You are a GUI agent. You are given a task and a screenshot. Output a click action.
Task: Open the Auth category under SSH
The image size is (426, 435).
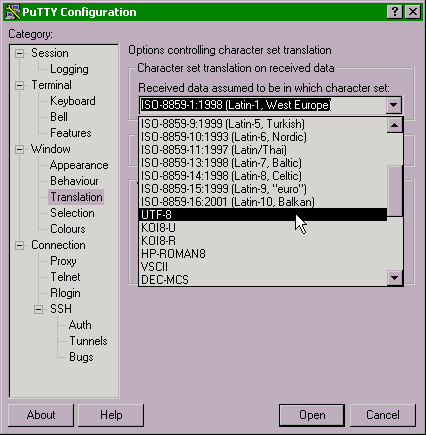(x=80, y=325)
